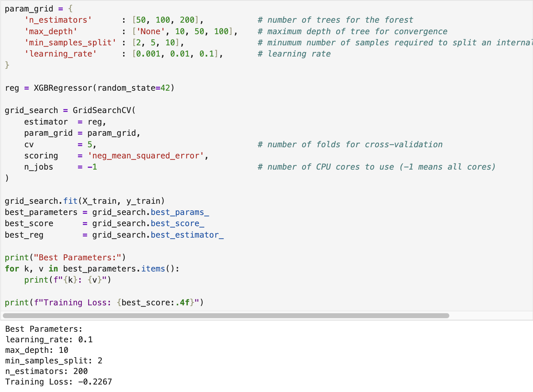Viewport: 533px width, 392px height.
Task: Click the n_jobs parameter name
Action: (x=39, y=167)
